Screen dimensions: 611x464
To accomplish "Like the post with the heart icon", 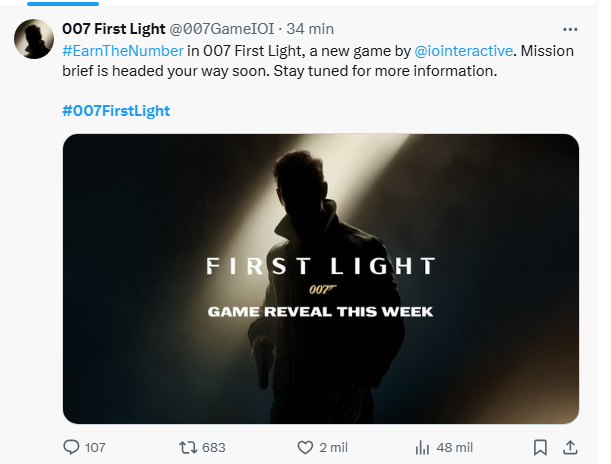I will [x=305, y=447].
